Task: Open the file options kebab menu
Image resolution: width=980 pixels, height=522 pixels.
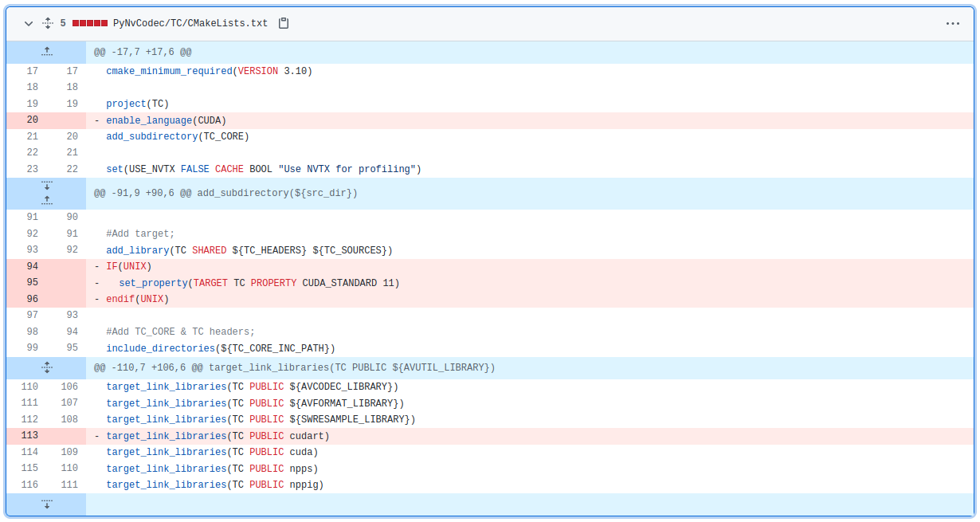Action: pyautogui.click(x=953, y=23)
